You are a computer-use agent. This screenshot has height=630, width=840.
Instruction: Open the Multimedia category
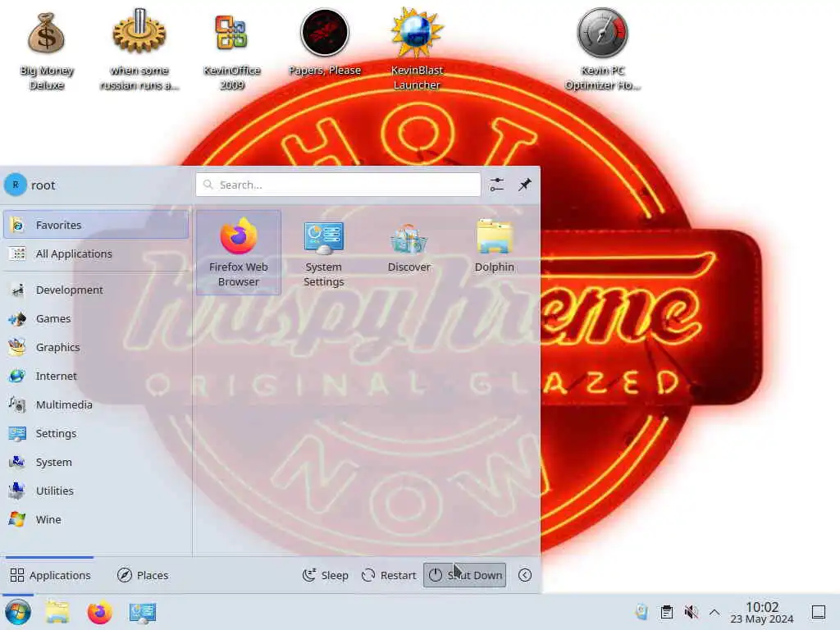[x=96, y=405]
